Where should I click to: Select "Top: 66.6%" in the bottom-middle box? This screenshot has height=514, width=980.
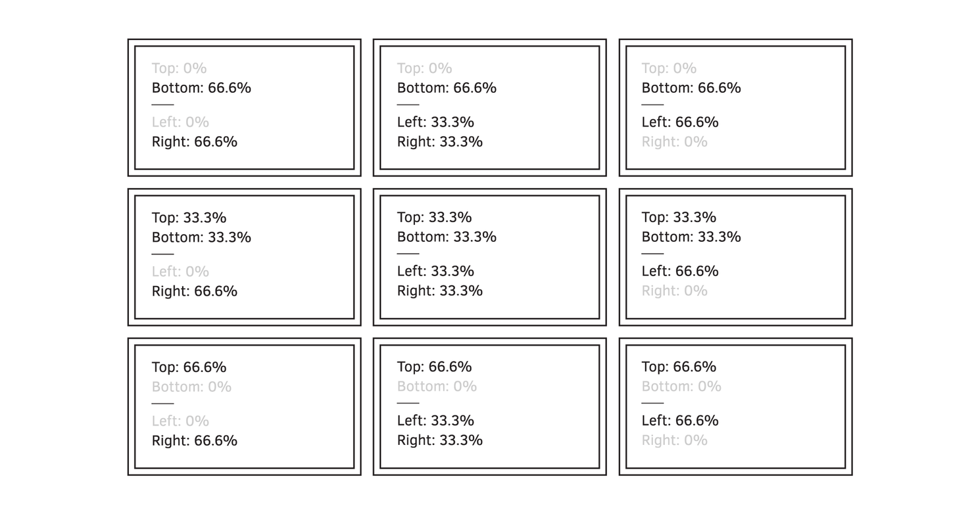[434, 367]
